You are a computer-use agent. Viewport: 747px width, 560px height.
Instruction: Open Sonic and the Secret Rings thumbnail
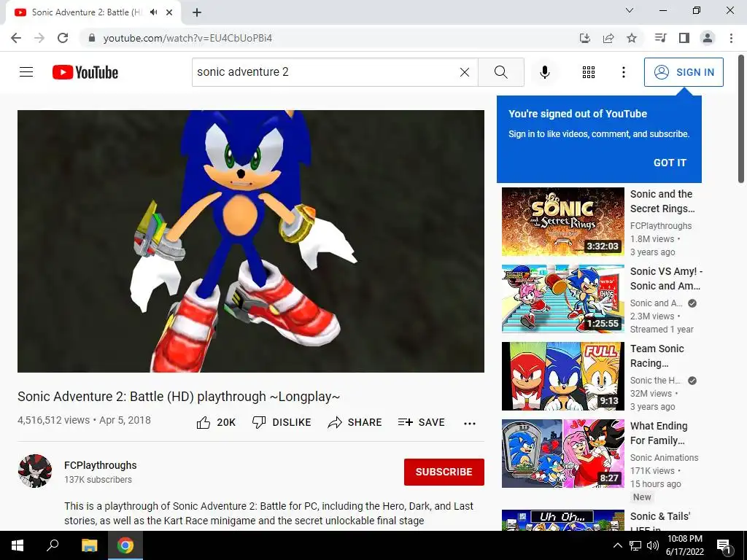point(562,222)
